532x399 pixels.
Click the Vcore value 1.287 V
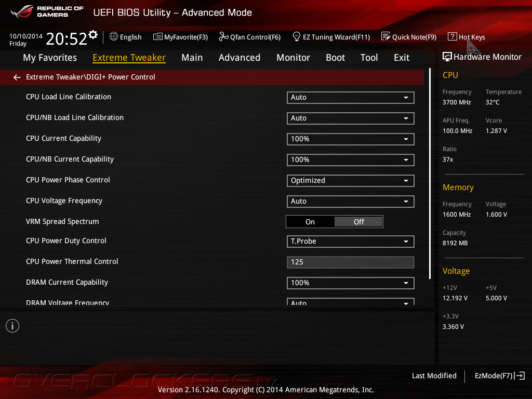496,131
